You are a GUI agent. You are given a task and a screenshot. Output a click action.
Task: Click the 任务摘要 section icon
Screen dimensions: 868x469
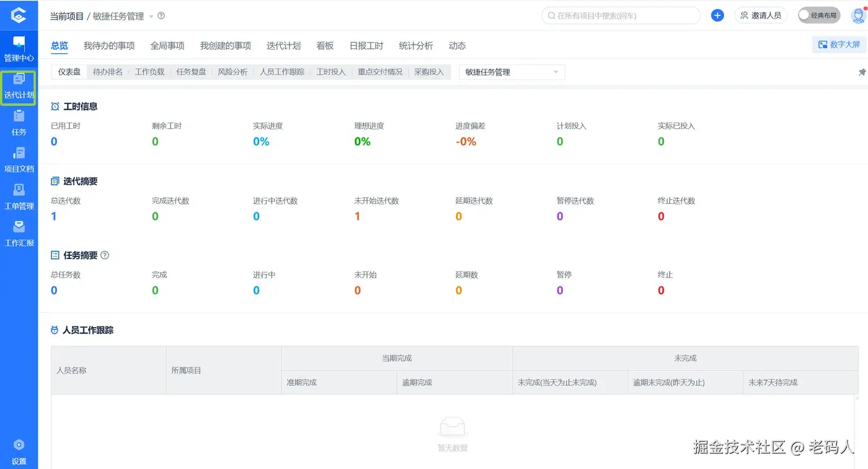[x=55, y=255]
